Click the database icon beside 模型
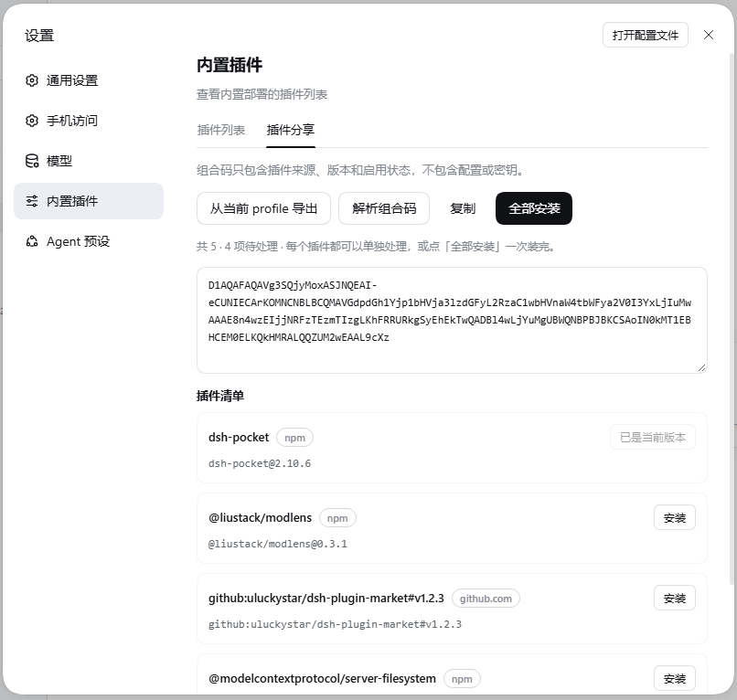This screenshot has height=700, width=737. pos(31,161)
